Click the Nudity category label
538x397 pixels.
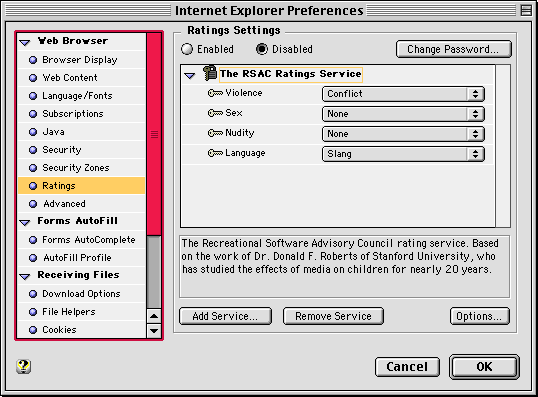coord(240,133)
